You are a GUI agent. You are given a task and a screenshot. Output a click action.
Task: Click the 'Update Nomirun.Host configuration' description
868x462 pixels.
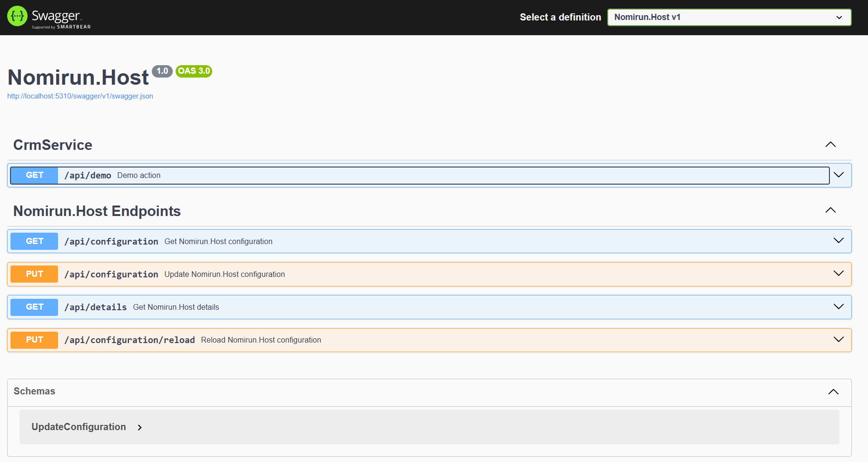click(x=225, y=275)
